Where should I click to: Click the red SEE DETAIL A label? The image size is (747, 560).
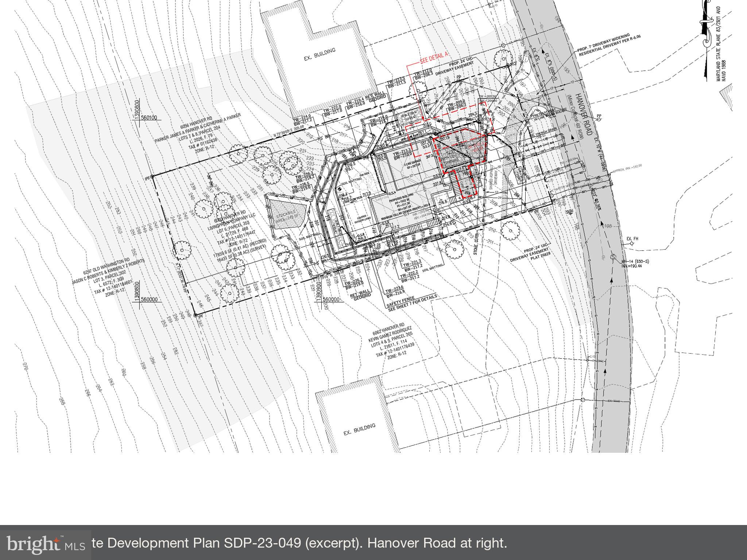434,57
